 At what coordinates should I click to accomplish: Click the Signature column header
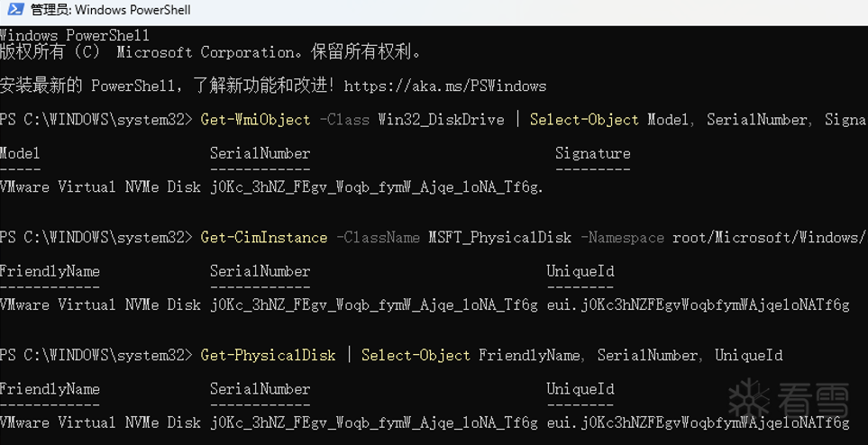tap(592, 153)
